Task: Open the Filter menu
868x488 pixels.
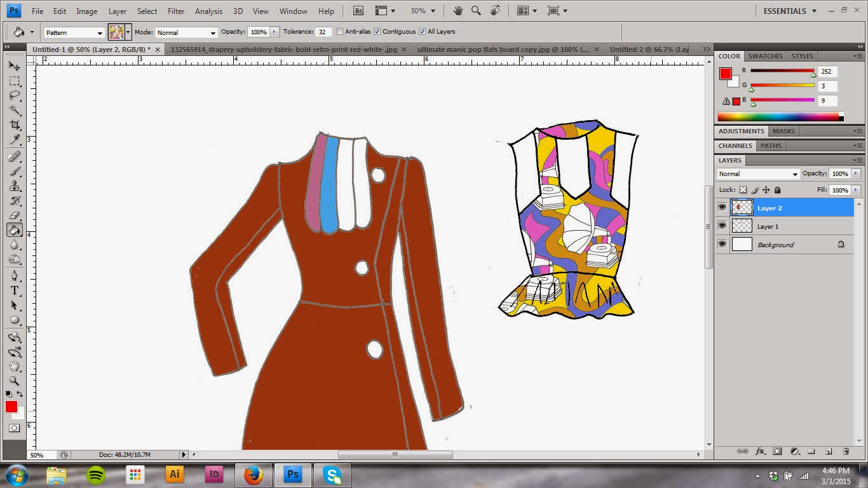Action: [x=176, y=11]
